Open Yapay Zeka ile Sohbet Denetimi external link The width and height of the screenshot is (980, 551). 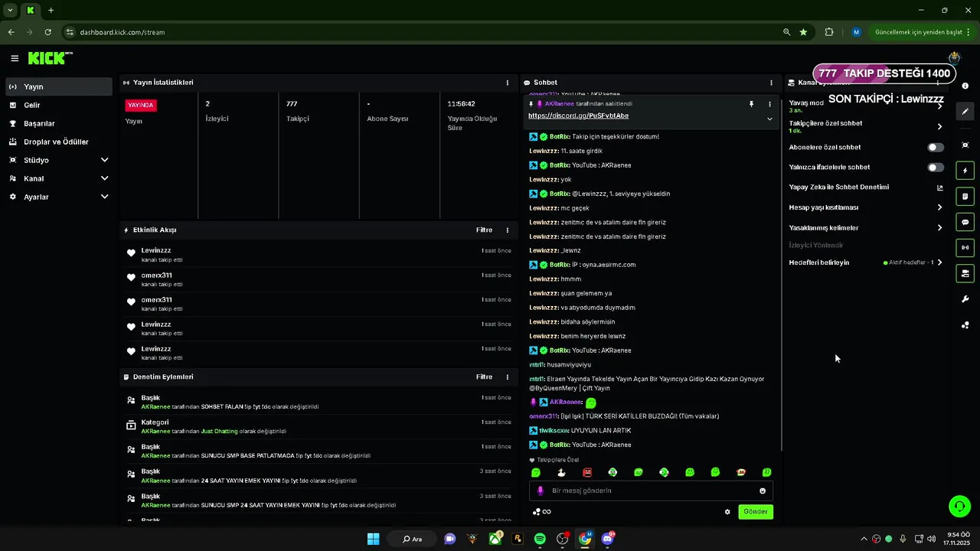(940, 187)
